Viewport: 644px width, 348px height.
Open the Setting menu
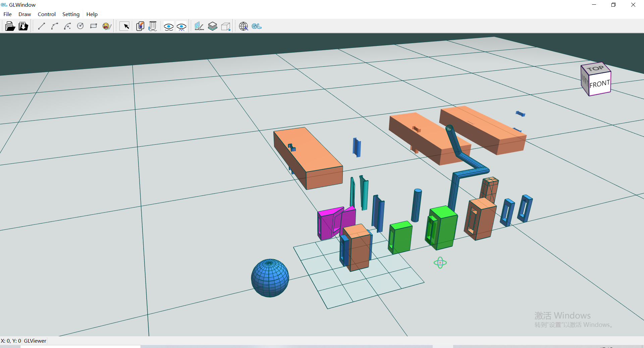71,14
